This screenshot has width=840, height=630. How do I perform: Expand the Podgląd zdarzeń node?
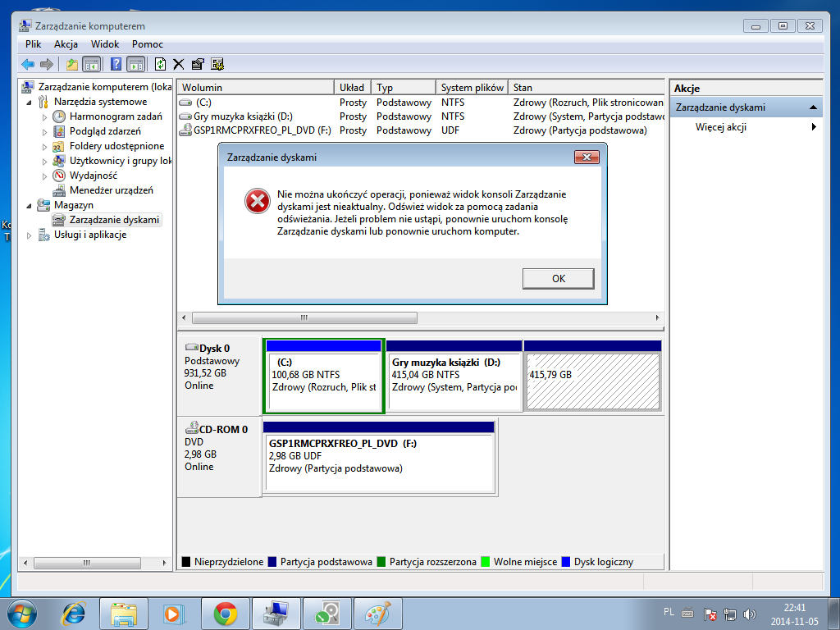pos(44,131)
